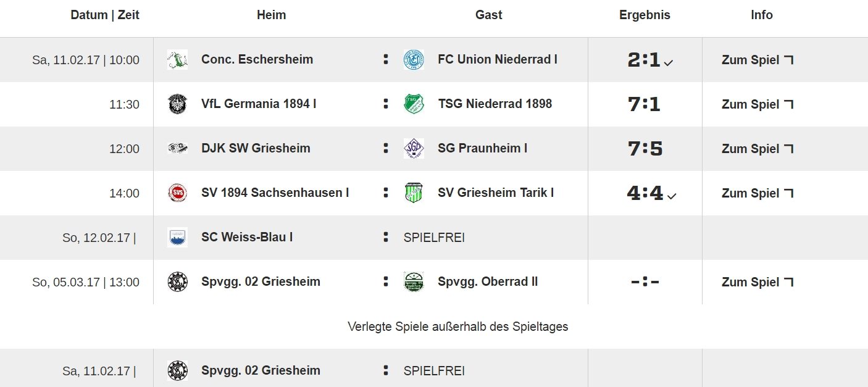Open Zum Spiel for the 7:5 match
The height and width of the screenshot is (387, 868).
pos(757,149)
